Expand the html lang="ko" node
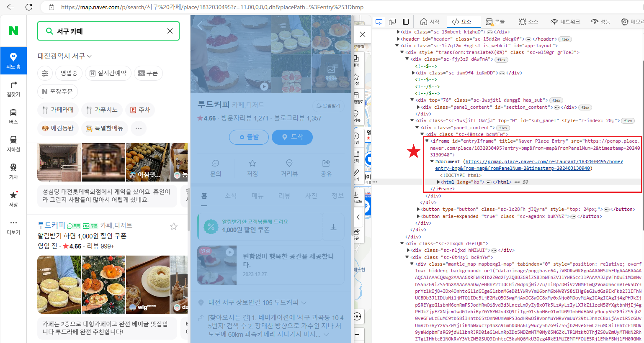Image resolution: width=644 pixels, height=343 pixels. (438, 182)
